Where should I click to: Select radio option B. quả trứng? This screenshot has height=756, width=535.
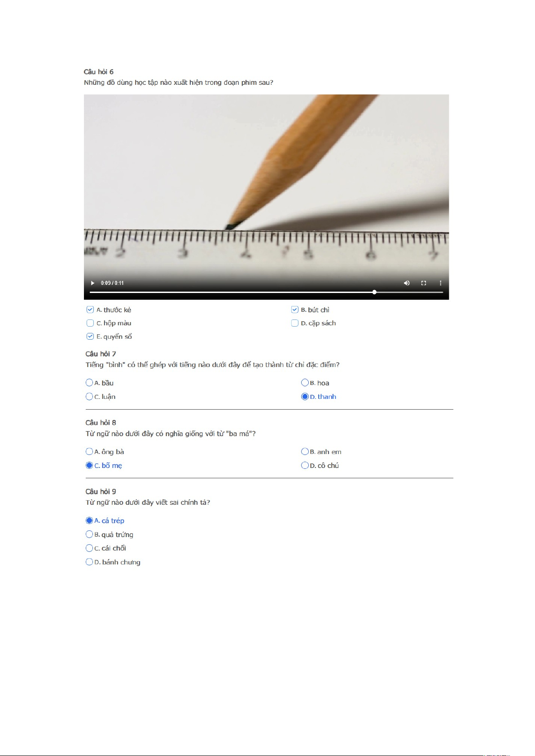click(89, 534)
